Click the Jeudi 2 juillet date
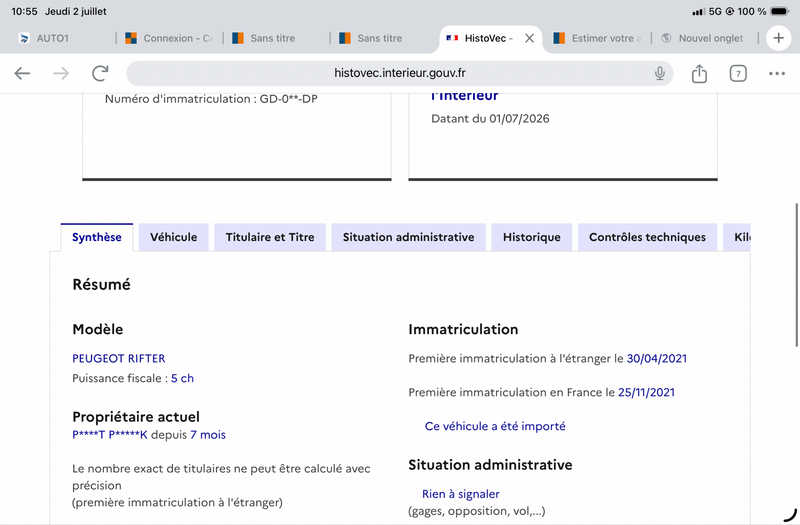 (x=76, y=11)
